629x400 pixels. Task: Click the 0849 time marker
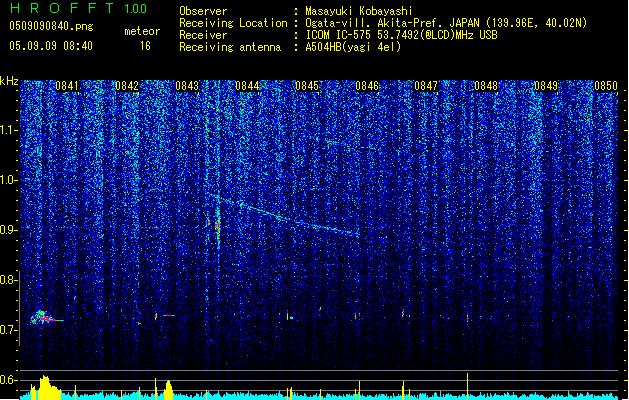point(546,86)
